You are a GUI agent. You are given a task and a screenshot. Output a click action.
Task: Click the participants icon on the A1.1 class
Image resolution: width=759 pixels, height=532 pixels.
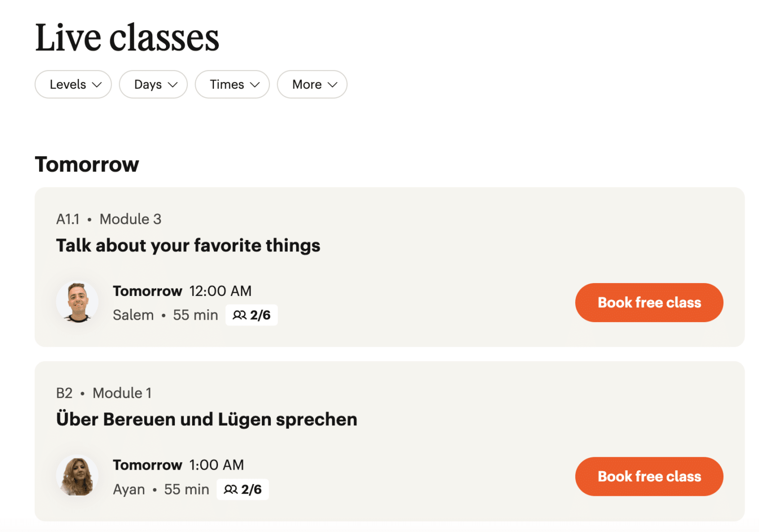tap(240, 315)
